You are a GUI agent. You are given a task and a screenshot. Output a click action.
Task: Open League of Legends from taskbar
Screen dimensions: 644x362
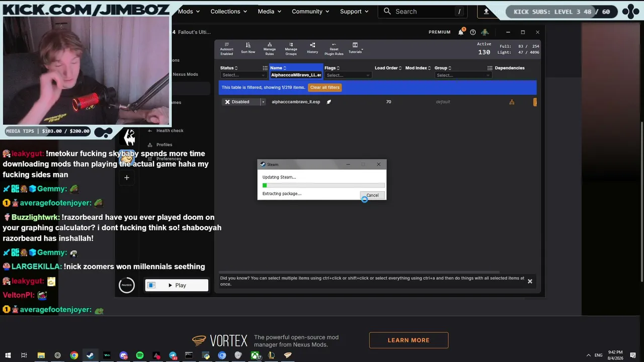[271, 355]
